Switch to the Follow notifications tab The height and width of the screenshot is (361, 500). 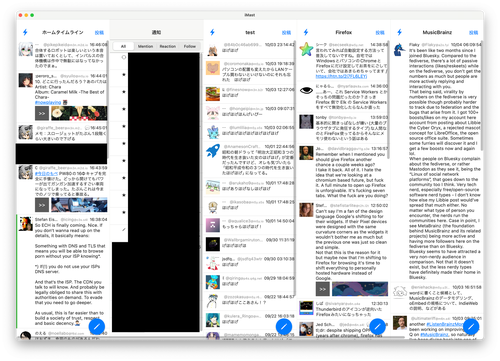(190, 46)
